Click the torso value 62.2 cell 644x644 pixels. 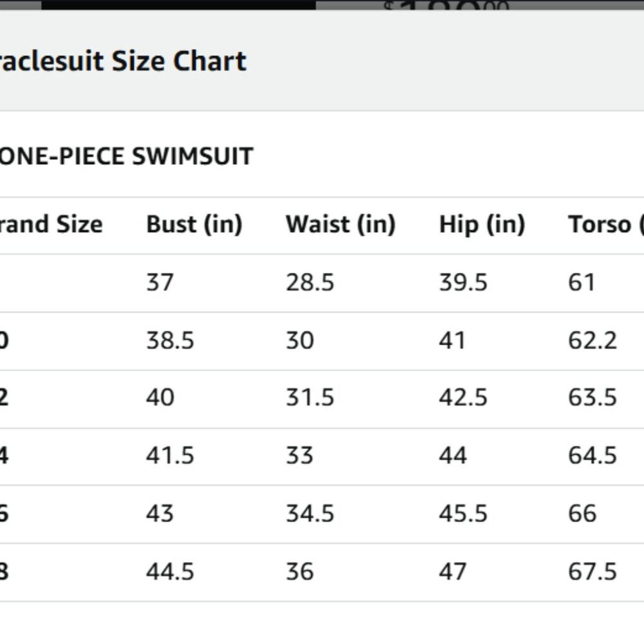point(592,341)
